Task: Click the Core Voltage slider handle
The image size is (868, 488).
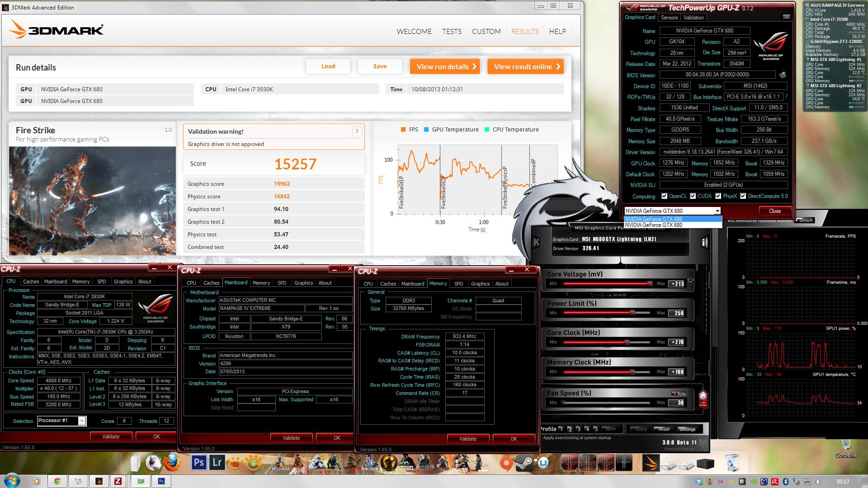Action: pos(650,284)
